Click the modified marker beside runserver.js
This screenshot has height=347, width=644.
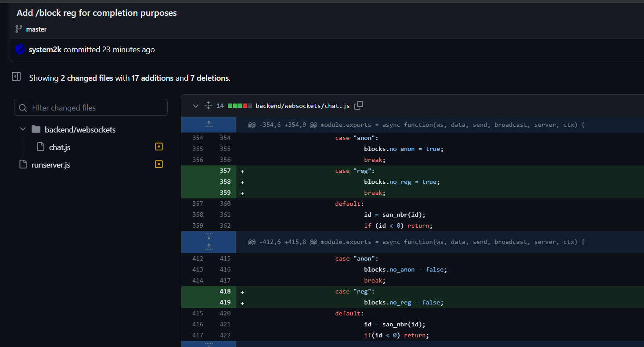pyautogui.click(x=159, y=165)
